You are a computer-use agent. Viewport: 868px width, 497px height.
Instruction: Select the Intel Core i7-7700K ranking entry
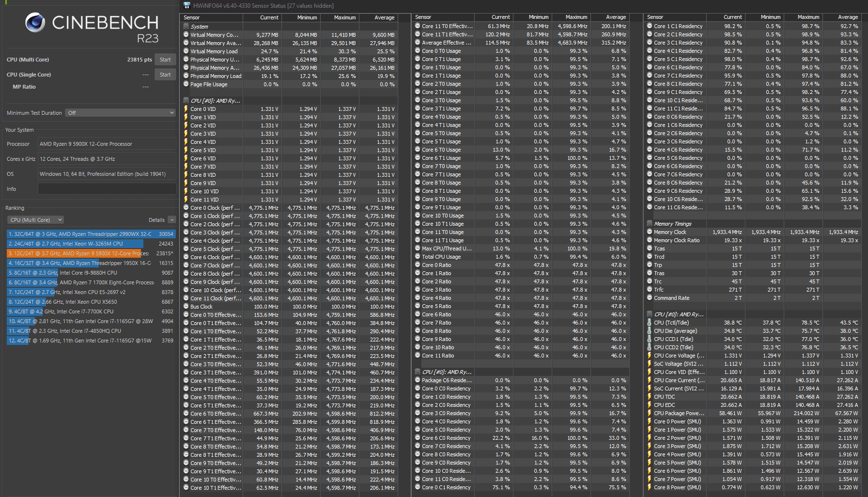[x=91, y=311]
